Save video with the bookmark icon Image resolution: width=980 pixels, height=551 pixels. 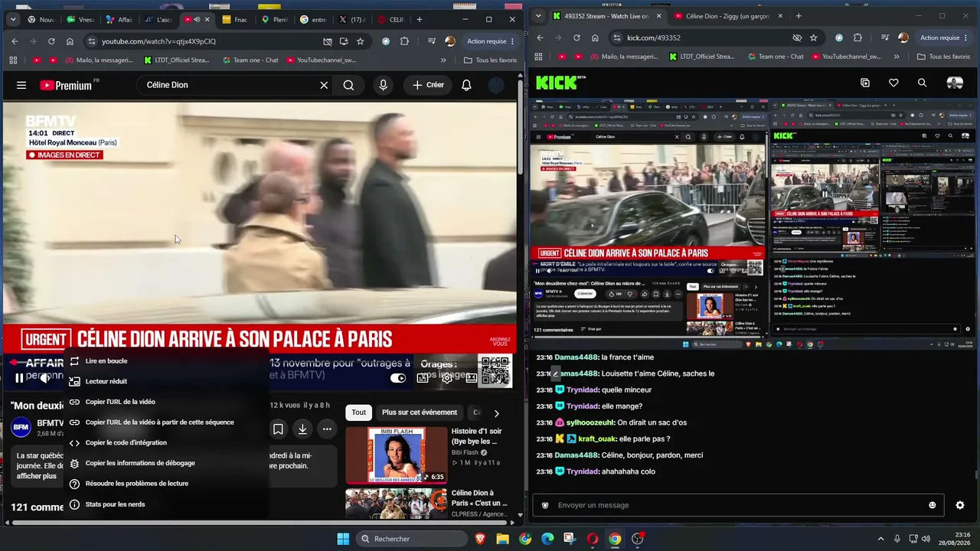tap(278, 429)
